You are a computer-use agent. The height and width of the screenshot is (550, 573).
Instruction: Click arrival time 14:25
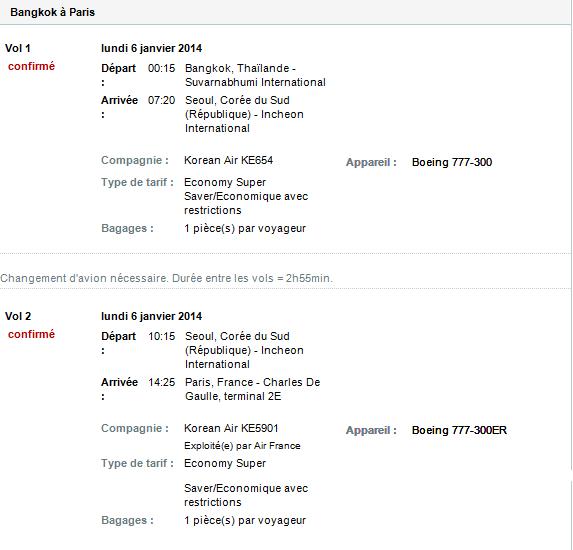162,382
